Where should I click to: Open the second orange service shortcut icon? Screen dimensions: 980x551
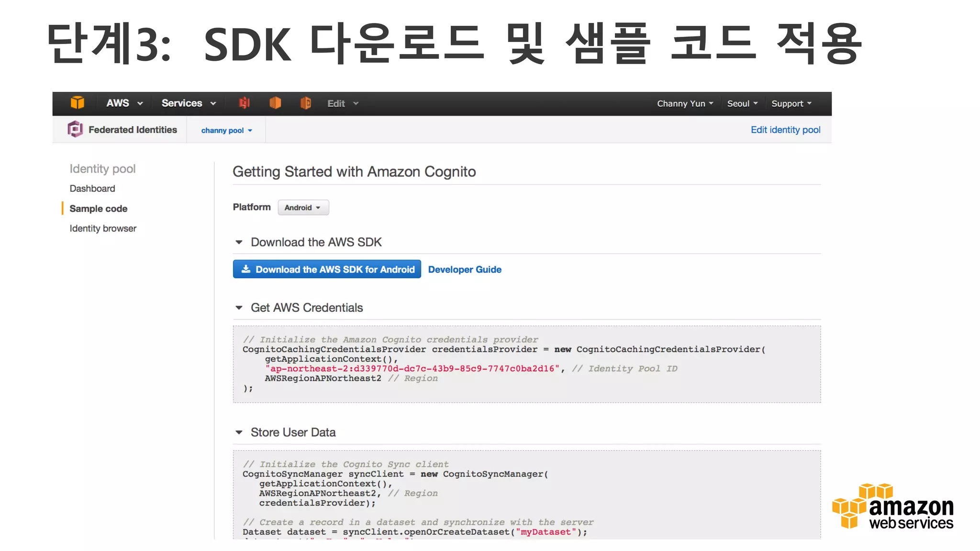click(275, 103)
